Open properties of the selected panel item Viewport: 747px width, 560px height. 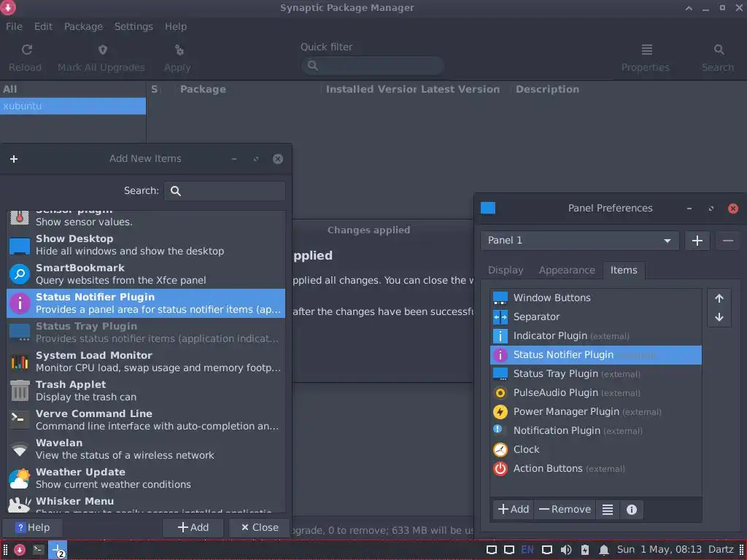[608, 510]
